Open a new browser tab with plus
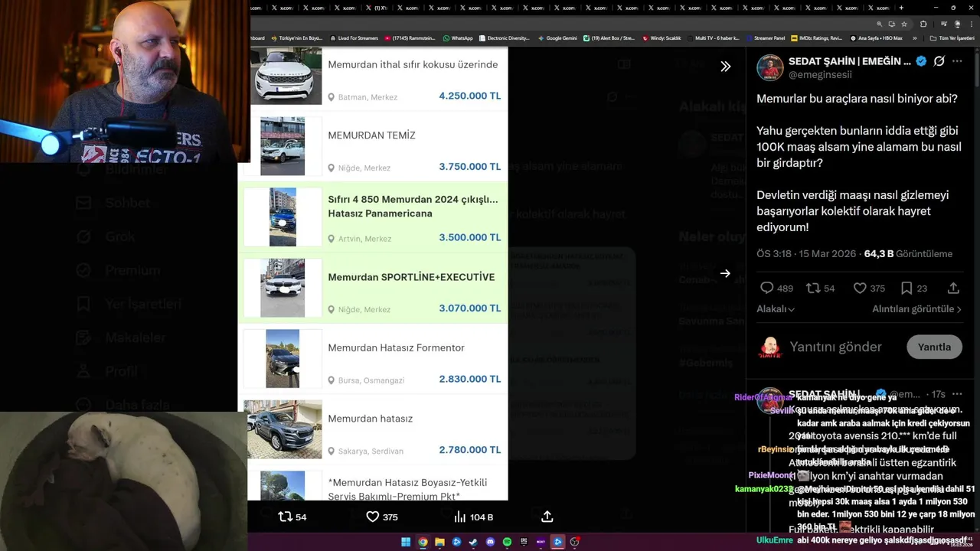 [901, 8]
